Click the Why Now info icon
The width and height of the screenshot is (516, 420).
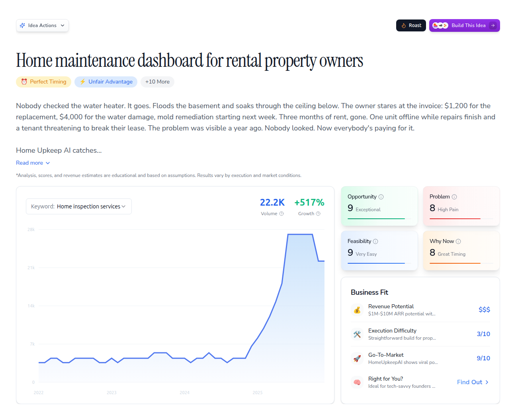(x=458, y=241)
